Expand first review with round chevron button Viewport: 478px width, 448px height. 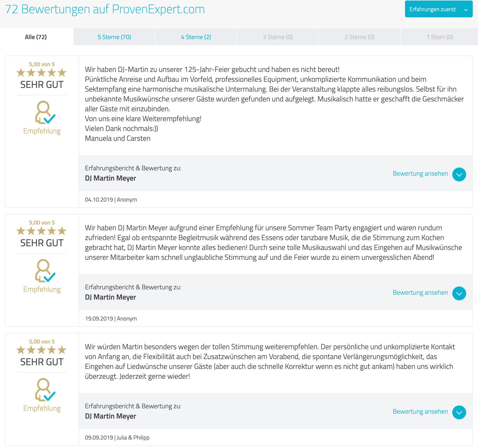(459, 174)
